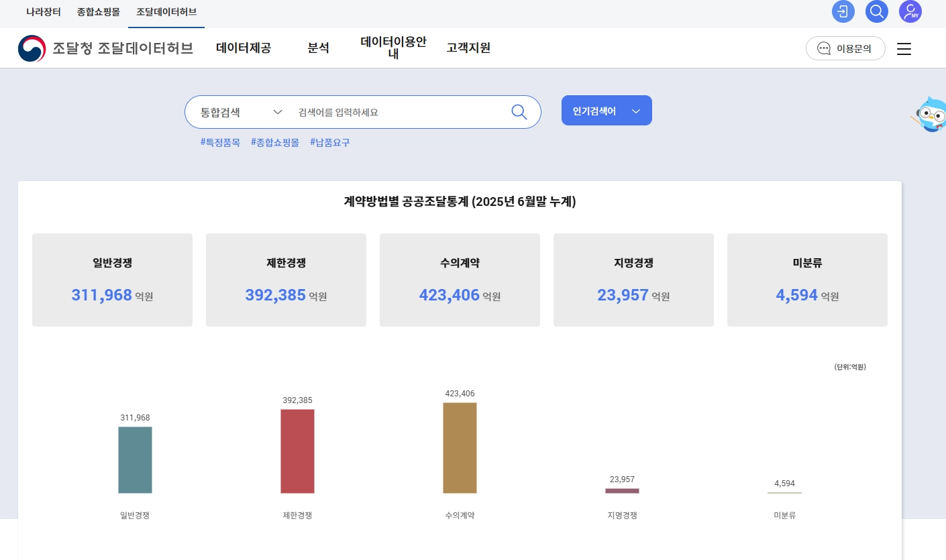Follow the #납품요구 hashtag link
Viewport: 946px width, 560px height.
[329, 142]
